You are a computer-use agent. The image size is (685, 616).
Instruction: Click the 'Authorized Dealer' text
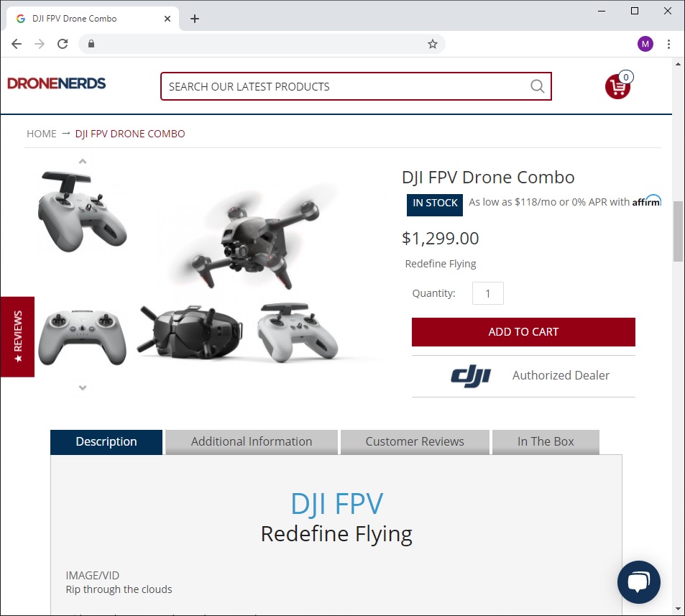coord(561,376)
